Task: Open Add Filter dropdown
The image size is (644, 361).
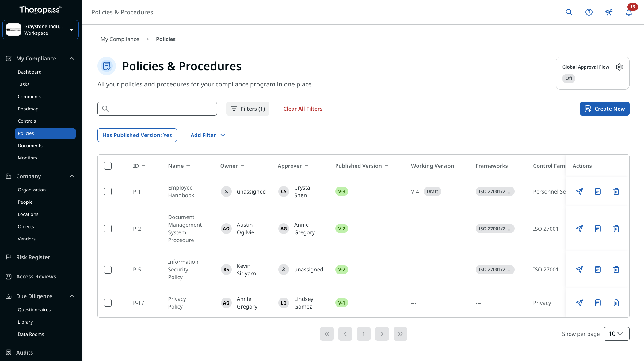Action: (208, 135)
